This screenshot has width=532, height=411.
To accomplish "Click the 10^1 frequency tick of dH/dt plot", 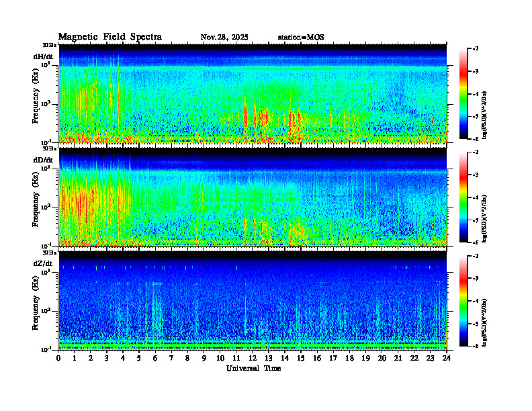I will [46, 65].
